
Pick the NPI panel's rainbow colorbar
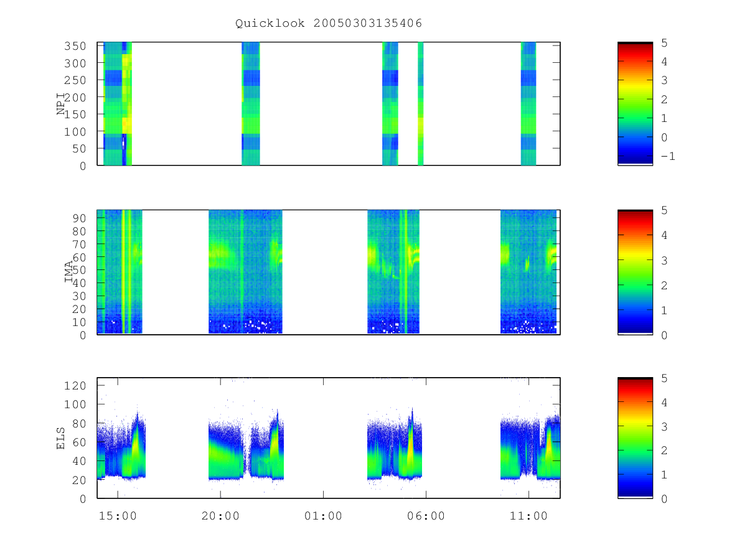[x=635, y=104]
